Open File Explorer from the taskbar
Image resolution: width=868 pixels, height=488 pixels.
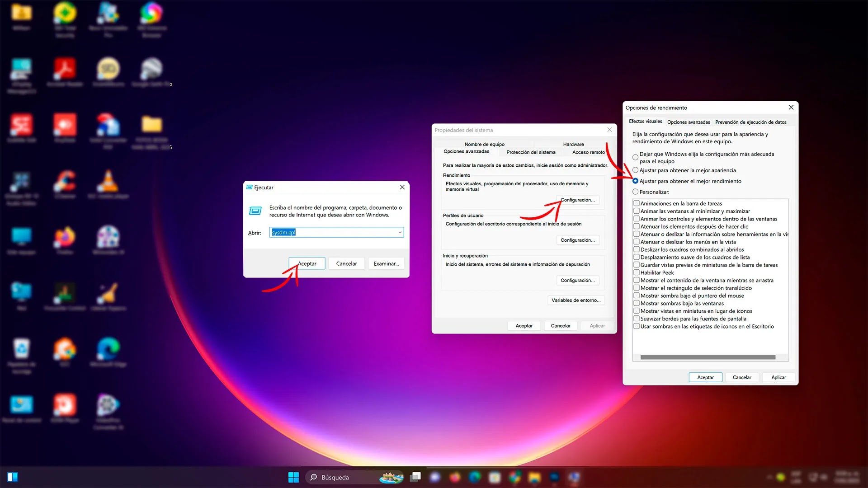tap(535, 477)
